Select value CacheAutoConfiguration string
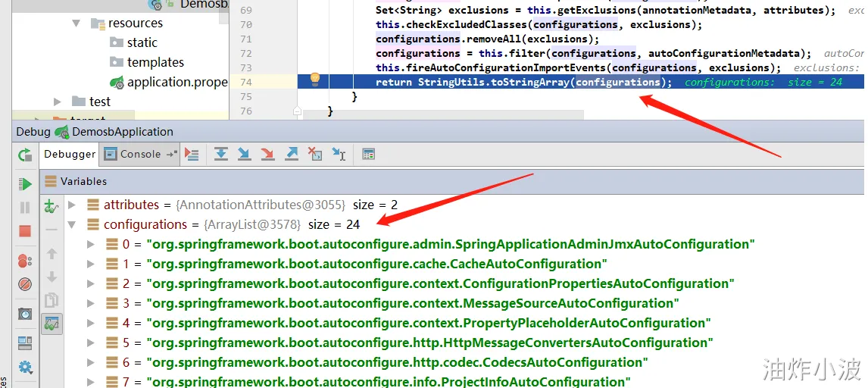This screenshot has height=388, width=868. 376,264
